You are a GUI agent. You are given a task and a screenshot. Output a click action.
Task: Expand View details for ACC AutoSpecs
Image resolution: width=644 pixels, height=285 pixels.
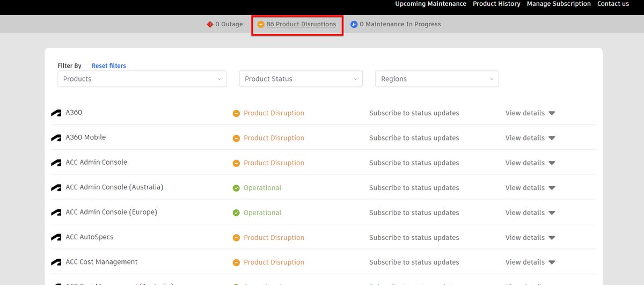click(x=530, y=237)
